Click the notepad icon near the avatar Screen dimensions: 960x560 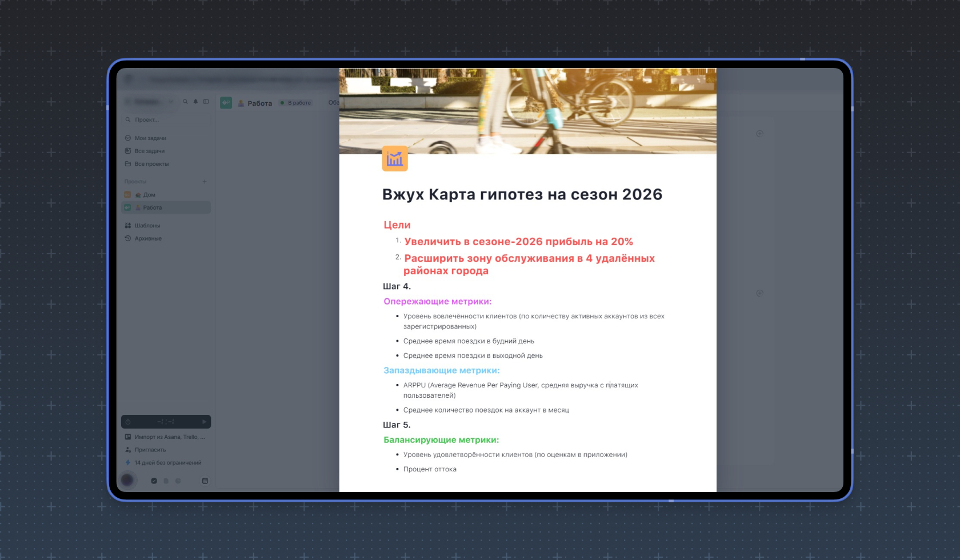pyautogui.click(x=205, y=481)
